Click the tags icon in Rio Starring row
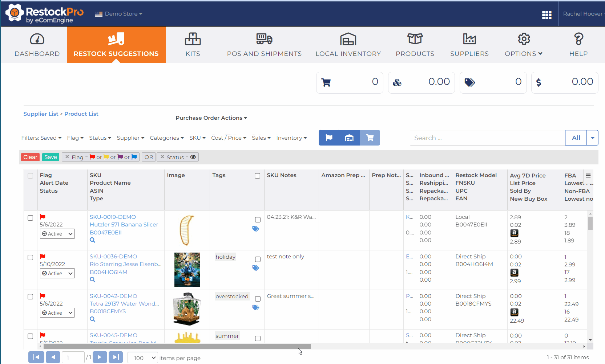The image size is (605, 364). pyautogui.click(x=256, y=268)
